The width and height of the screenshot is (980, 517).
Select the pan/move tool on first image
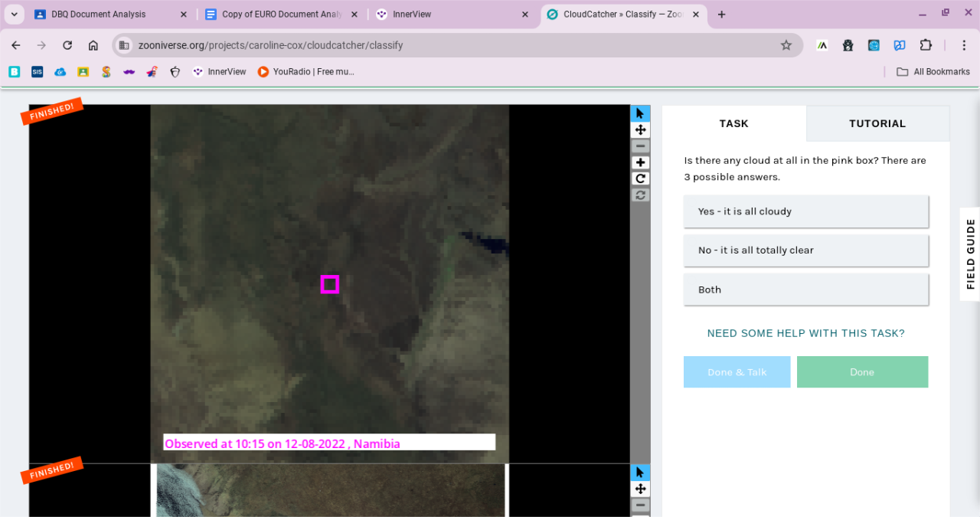click(x=640, y=130)
